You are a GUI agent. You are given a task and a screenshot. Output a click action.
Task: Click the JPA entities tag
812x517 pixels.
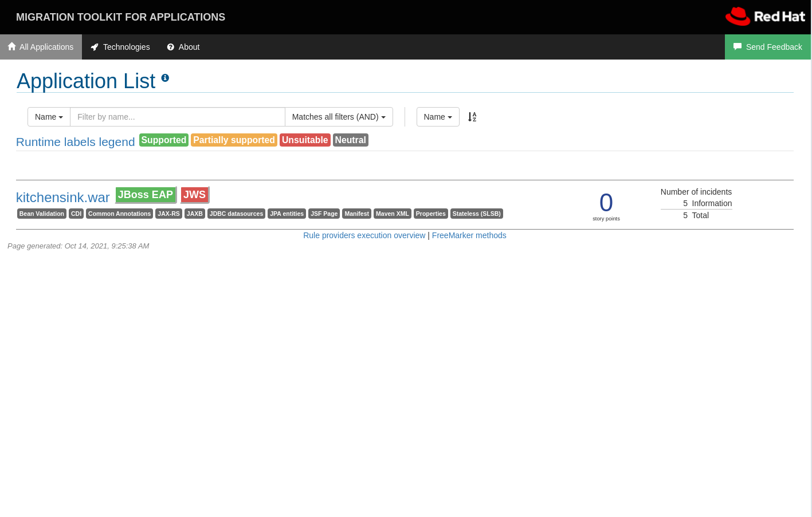click(287, 214)
